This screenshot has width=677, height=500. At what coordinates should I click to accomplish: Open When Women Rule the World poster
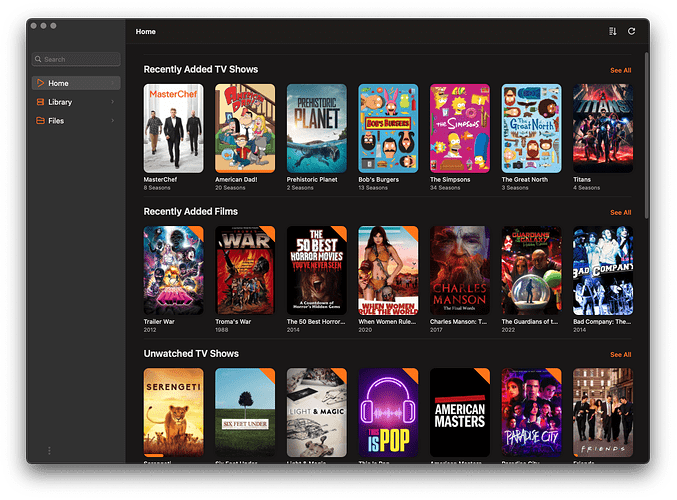(x=388, y=270)
